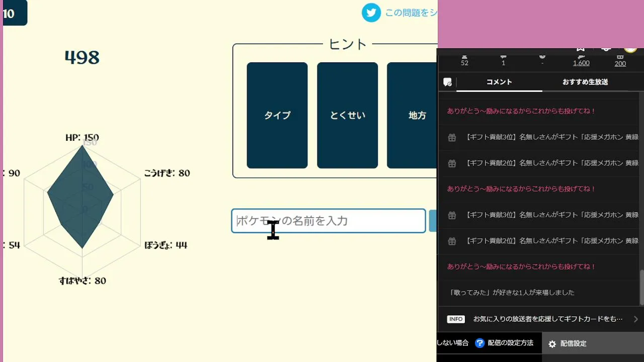This screenshot has height=362, width=644.
Task: Click the 「歌ってみた」が好きな1人が来場しました message
Action: [512, 292]
